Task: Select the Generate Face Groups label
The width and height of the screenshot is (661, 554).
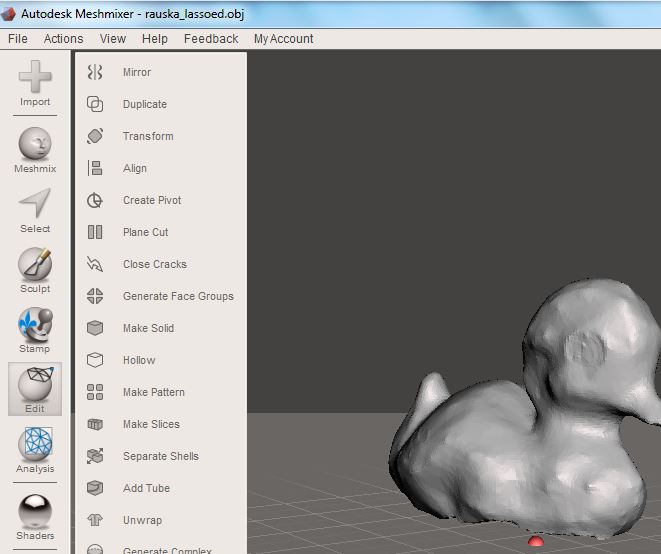Action: (178, 296)
